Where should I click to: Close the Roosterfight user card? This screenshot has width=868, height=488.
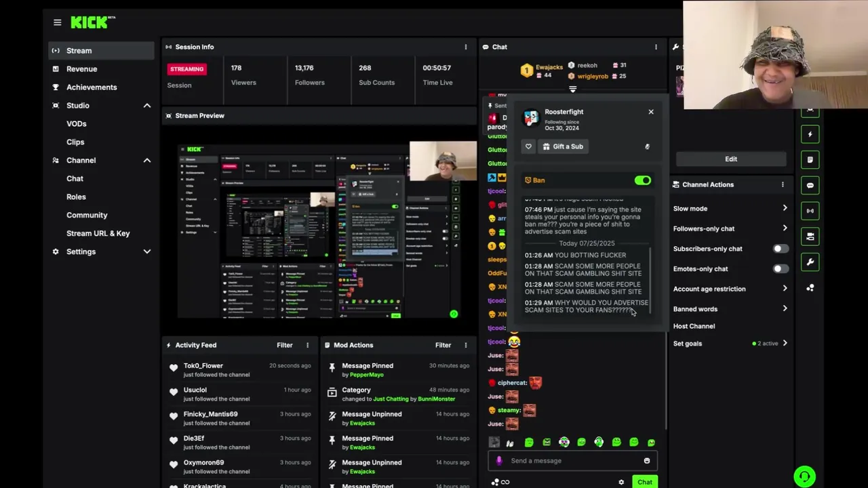651,112
